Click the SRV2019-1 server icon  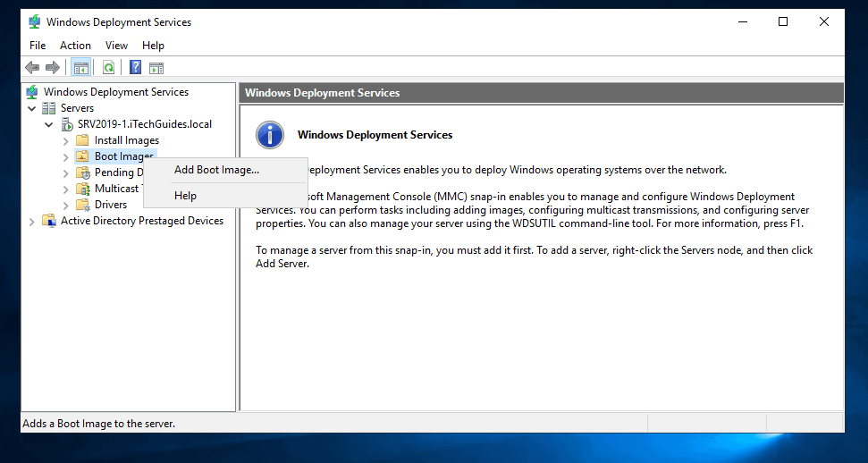point(66,124)
